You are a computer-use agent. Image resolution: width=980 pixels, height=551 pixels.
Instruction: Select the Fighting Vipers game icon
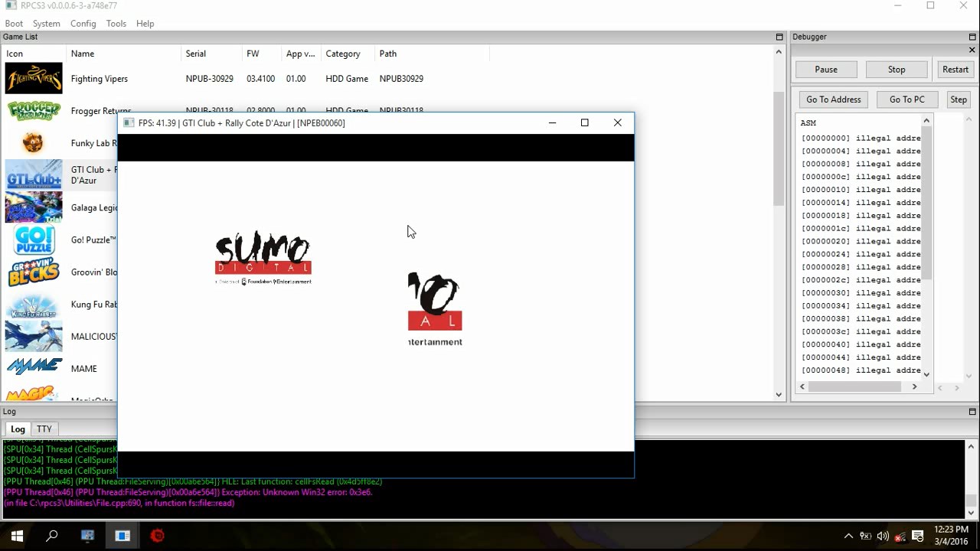(34, 78)
